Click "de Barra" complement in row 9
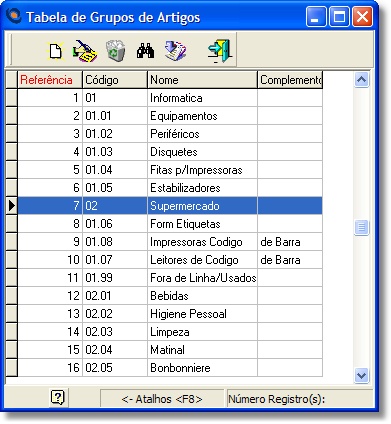Viewport: 391px width, 424px height. pyautogui.click(x=290, y=242)
